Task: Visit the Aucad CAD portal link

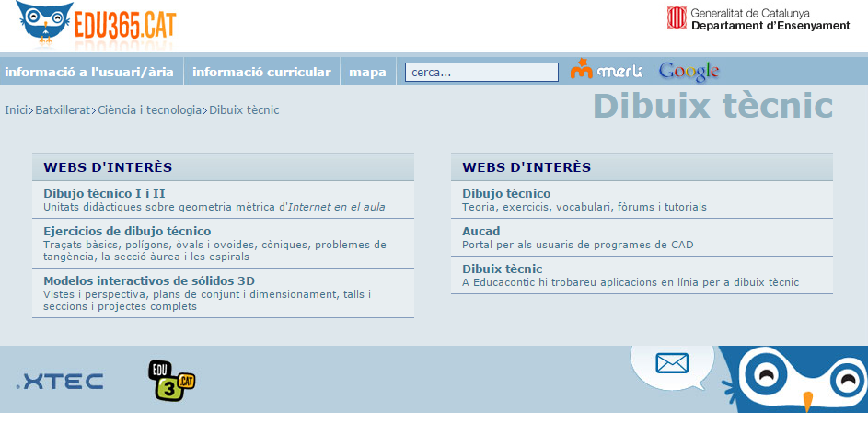Action: (x=480, y=231)
